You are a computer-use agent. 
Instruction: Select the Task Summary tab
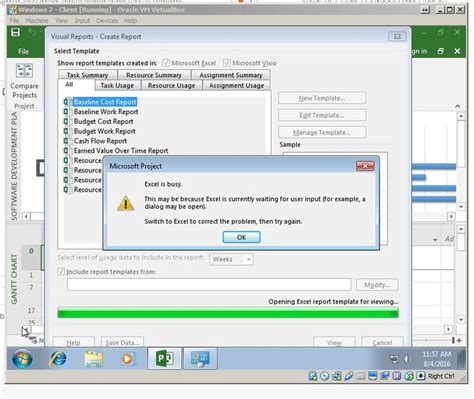pos(87,75)
